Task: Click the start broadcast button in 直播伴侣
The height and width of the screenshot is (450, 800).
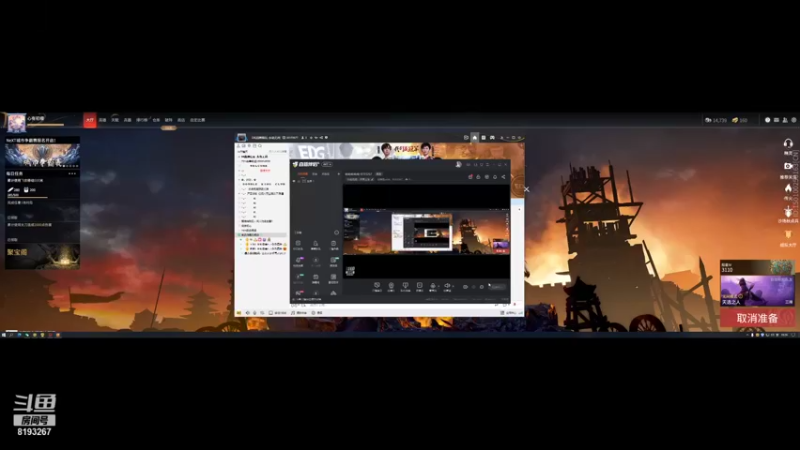Action: (x=497, y=287)
